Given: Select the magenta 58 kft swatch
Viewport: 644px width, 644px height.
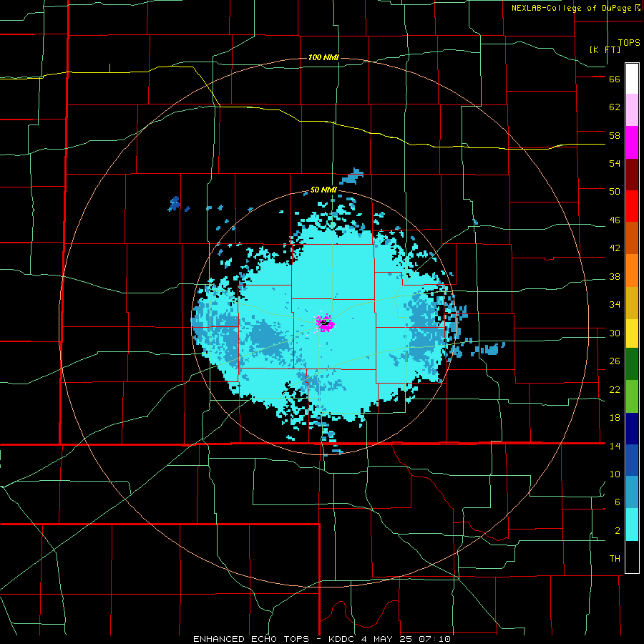Looking at the screenshot, I should pyautogui.click(x=632, y=142).
